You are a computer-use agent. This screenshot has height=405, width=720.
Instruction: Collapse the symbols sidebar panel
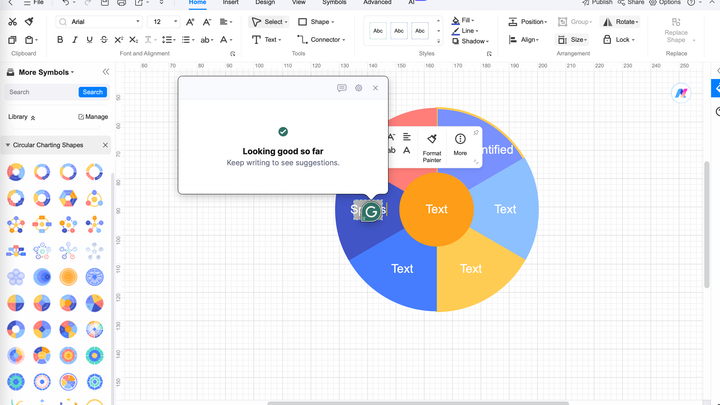coord(106,72)
